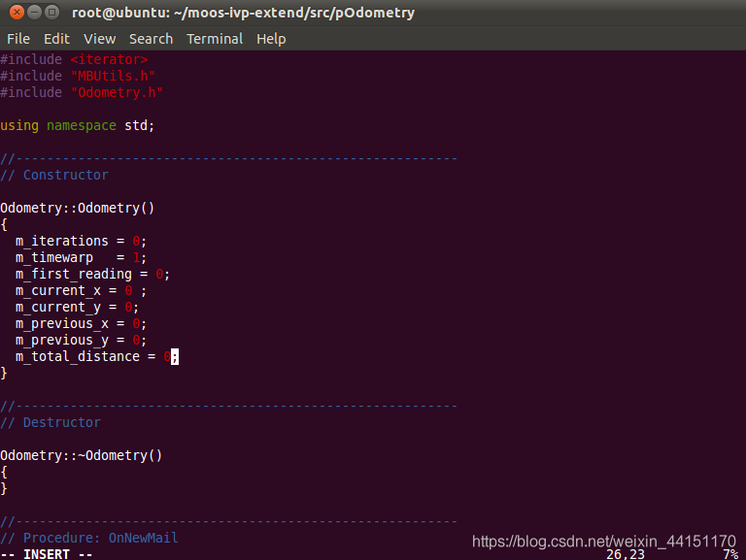This screenshot has height=560, width=746.
Task: Click the line '#include "Odometry.h"'
Action: (x=82, y=92)
